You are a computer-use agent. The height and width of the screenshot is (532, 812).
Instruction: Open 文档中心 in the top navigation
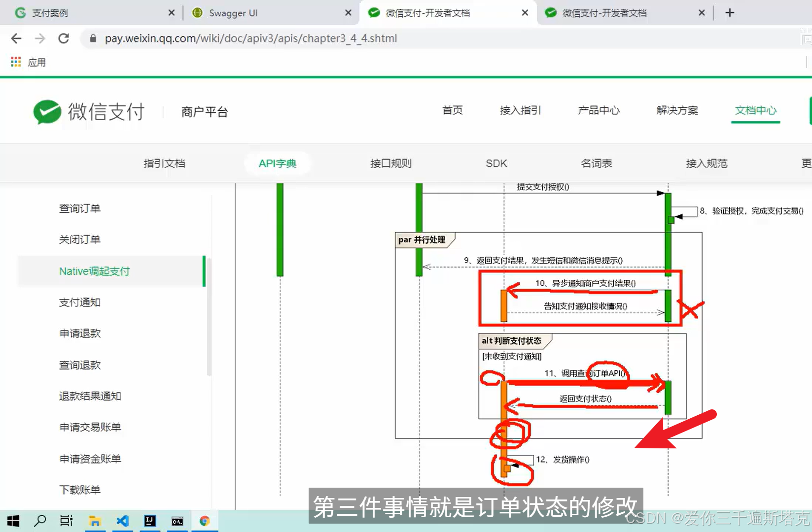pos(755,110)
